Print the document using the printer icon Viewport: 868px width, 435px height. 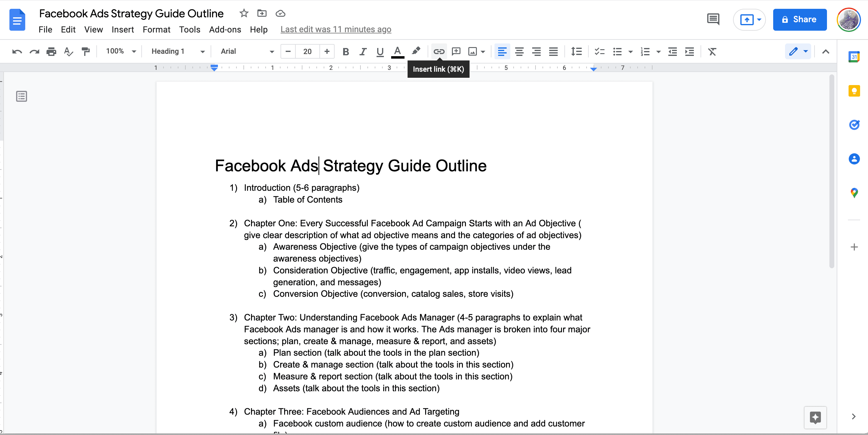pyautogui.click(x=51, y=52)
